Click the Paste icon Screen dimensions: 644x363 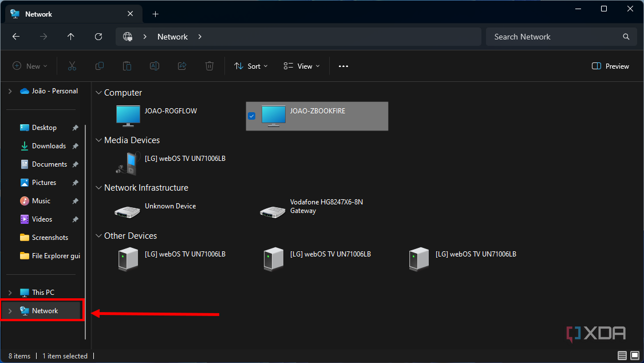(127, 66)
